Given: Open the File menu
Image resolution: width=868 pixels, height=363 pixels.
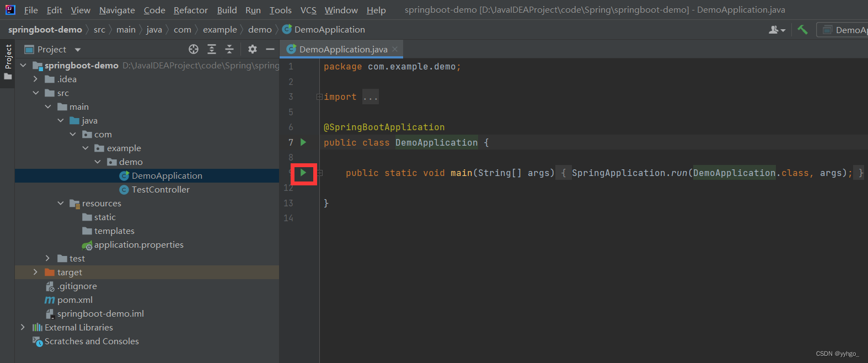Looking at the screenshot, I should click(31, 10).
